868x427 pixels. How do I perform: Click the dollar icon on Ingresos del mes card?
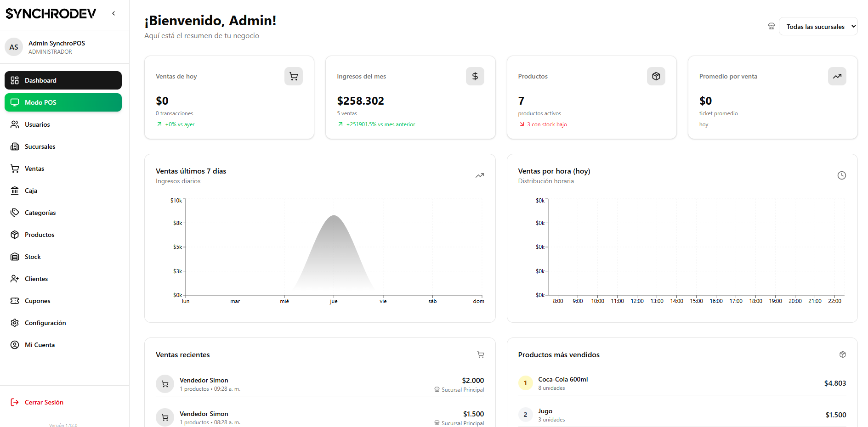pos(475,76)
